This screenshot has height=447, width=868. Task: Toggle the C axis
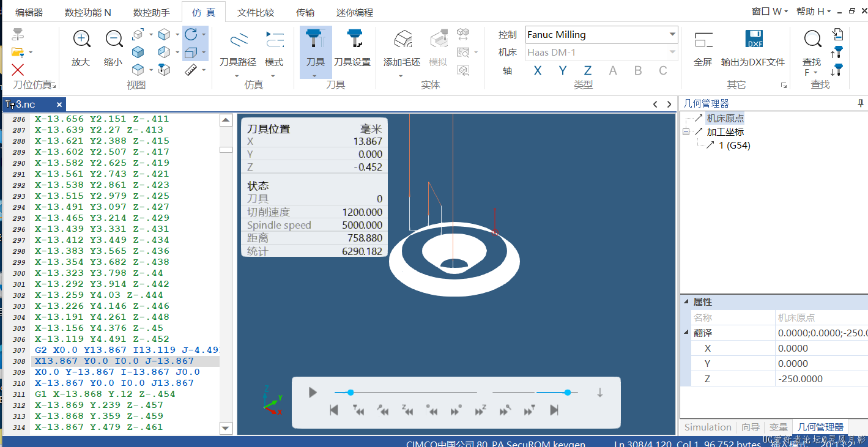click(663, 71)
